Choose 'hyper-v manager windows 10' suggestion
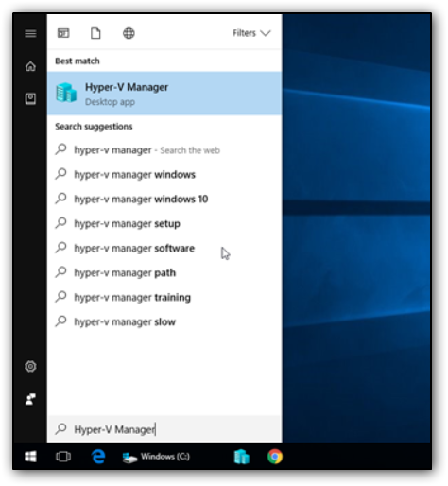 pyautogui.click(x=164, y=200)
